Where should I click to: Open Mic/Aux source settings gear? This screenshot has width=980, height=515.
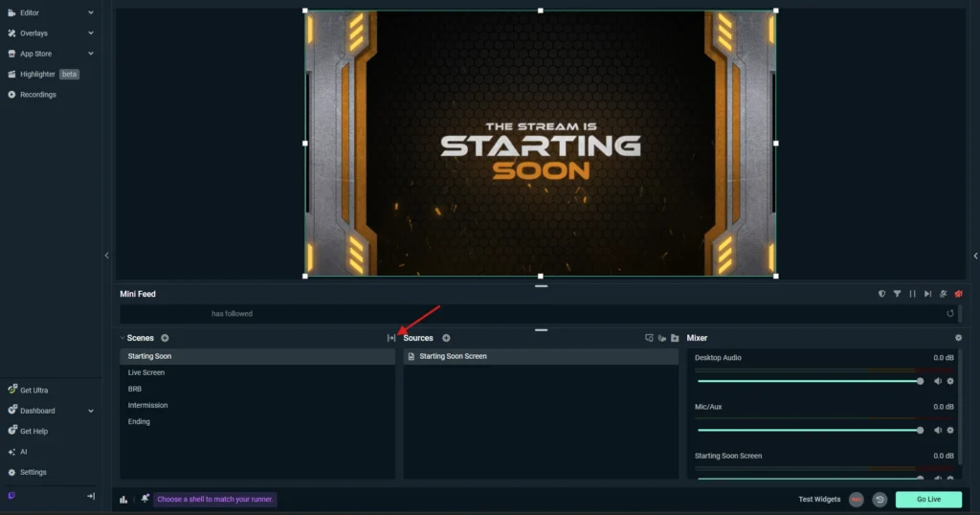pos(950,430)
